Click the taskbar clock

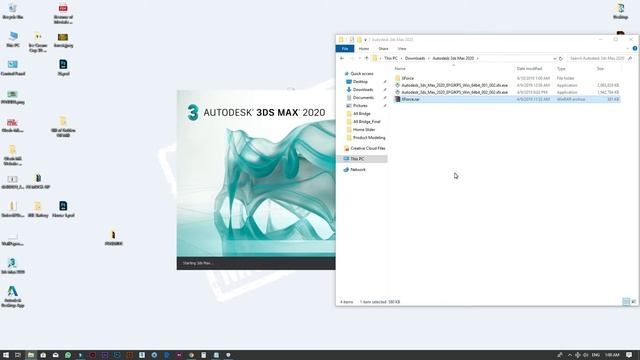[612, 355]
